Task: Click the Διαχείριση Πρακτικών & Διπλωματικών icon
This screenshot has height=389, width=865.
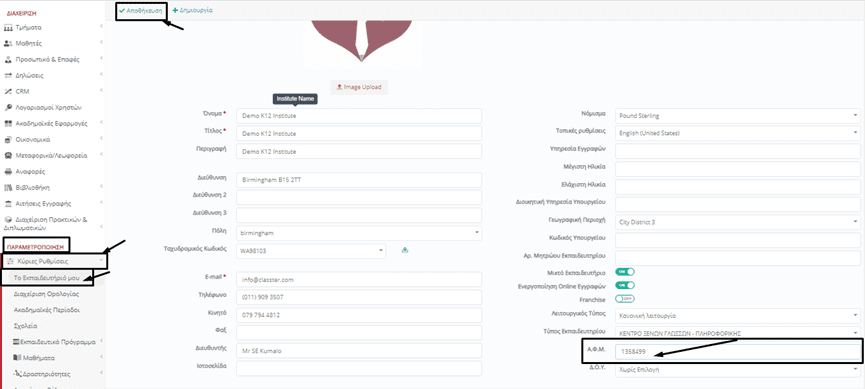Action: tap(8, 219)
